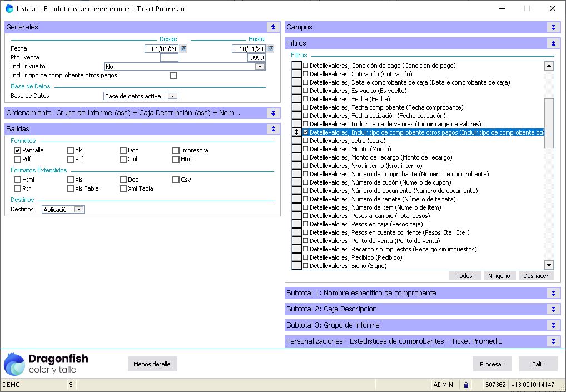Image resolution: width=566 pixels, height=392 pixels.
Task: Check the Rtf checkbox under Formatos
Action: pyautogui.click(x=70, y=159)
